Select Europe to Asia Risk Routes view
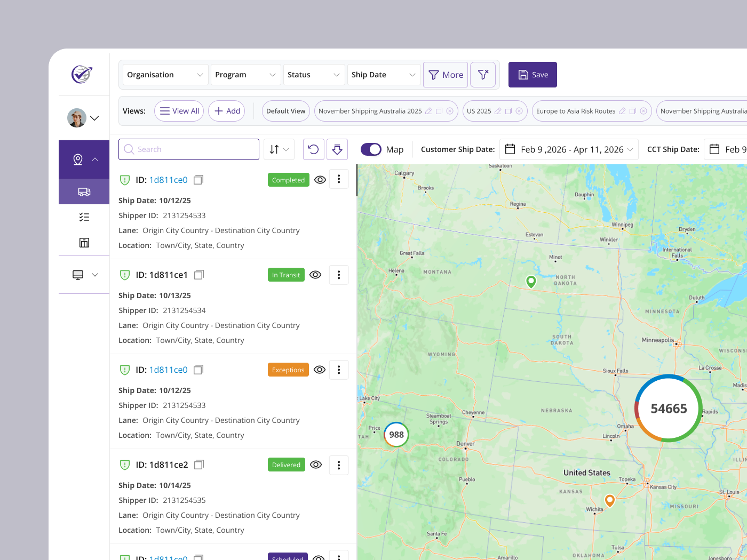The width and height of the screenshot is (747, 560). tap(576, 111)
